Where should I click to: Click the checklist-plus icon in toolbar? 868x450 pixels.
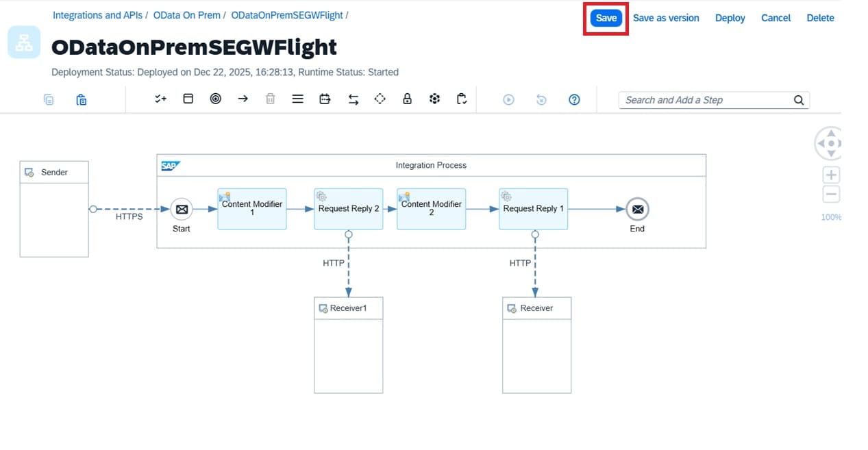pos(160,99)
